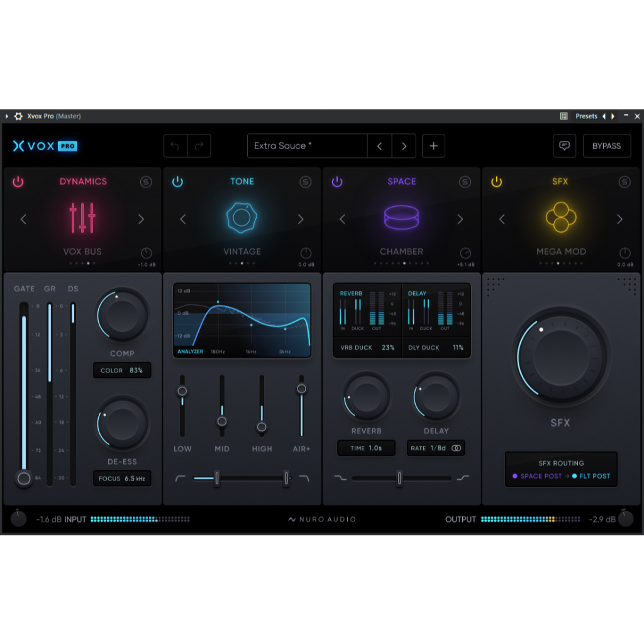Toggle the Tone module power button
644x644 pixels.
(x=177, y=182)
